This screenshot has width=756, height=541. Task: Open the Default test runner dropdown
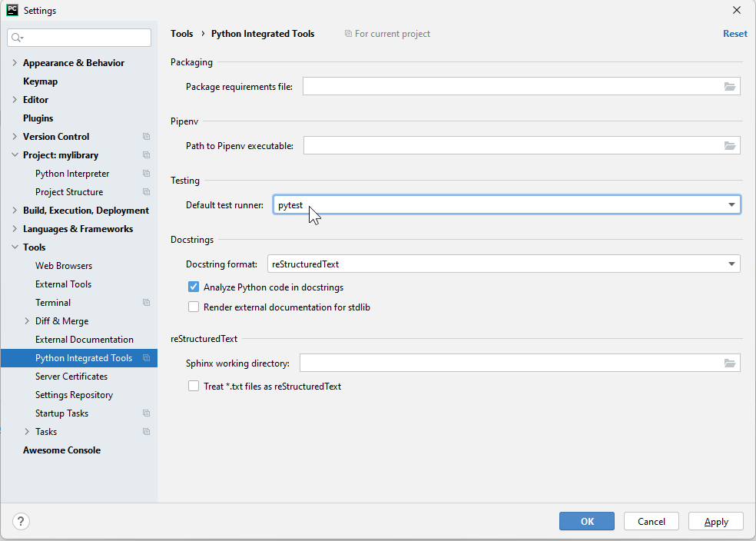click(x=731, y=205)
